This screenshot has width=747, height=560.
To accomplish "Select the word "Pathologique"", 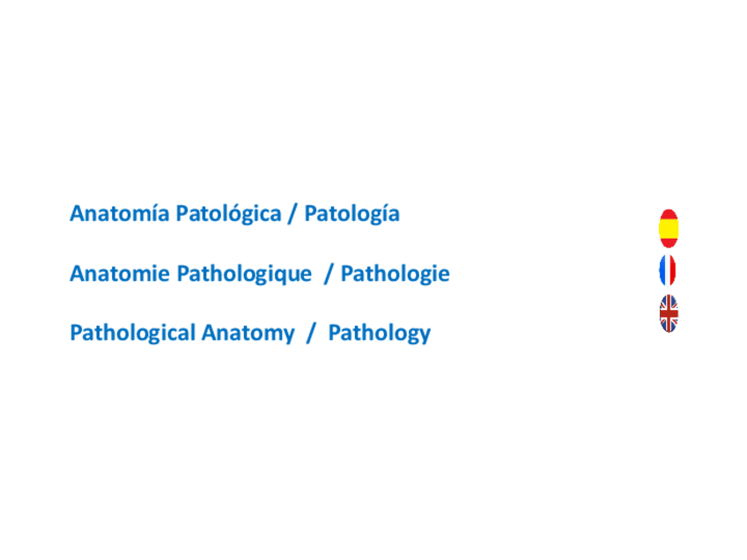I will pos(244,274).
